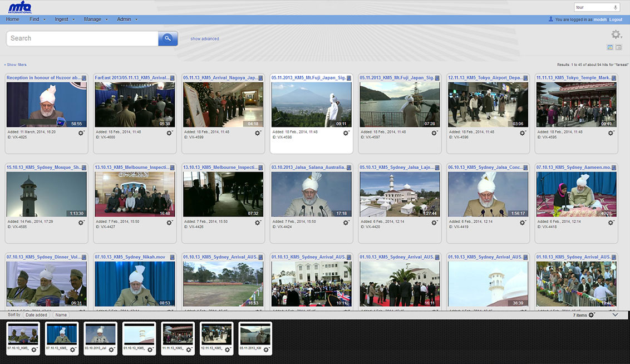Collapse the bin panel with chevron

point(615,315)
